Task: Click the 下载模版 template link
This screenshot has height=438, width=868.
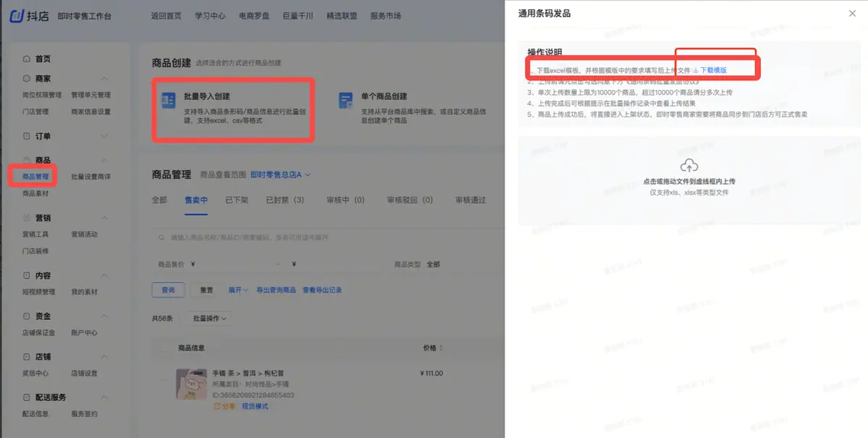Action: point(713,70)
